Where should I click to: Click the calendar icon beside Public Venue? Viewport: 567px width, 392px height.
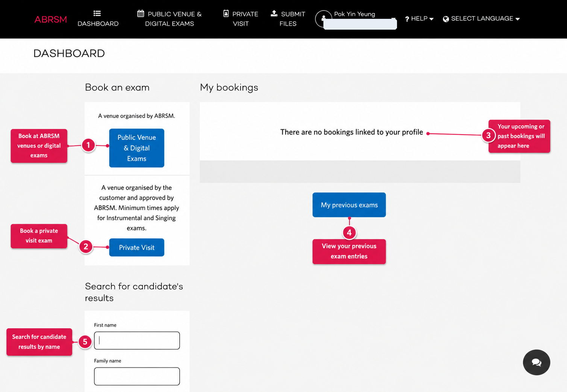coord(141,14)
